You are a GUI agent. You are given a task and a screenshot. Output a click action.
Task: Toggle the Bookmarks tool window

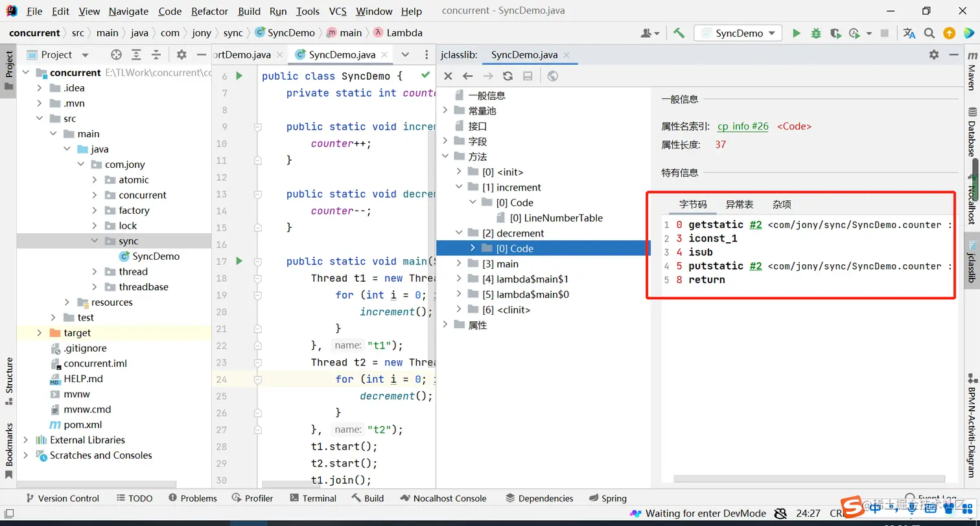click(9, 451)
